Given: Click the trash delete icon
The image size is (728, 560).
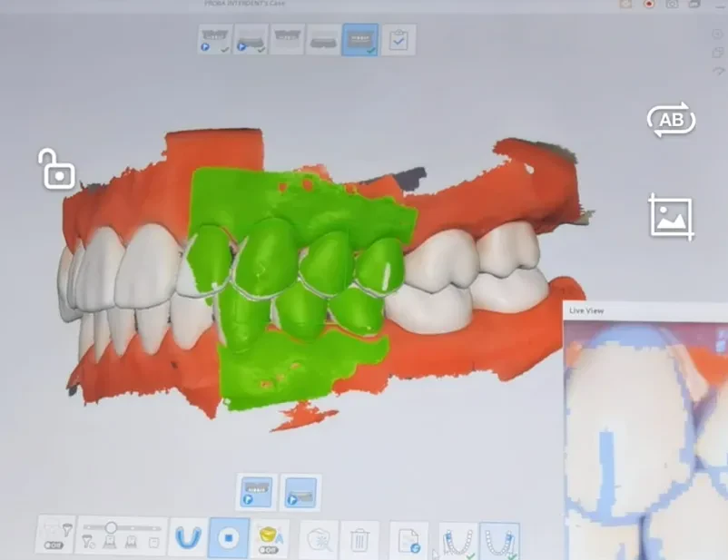Looking at the screenshot, I should coord(359,540).
